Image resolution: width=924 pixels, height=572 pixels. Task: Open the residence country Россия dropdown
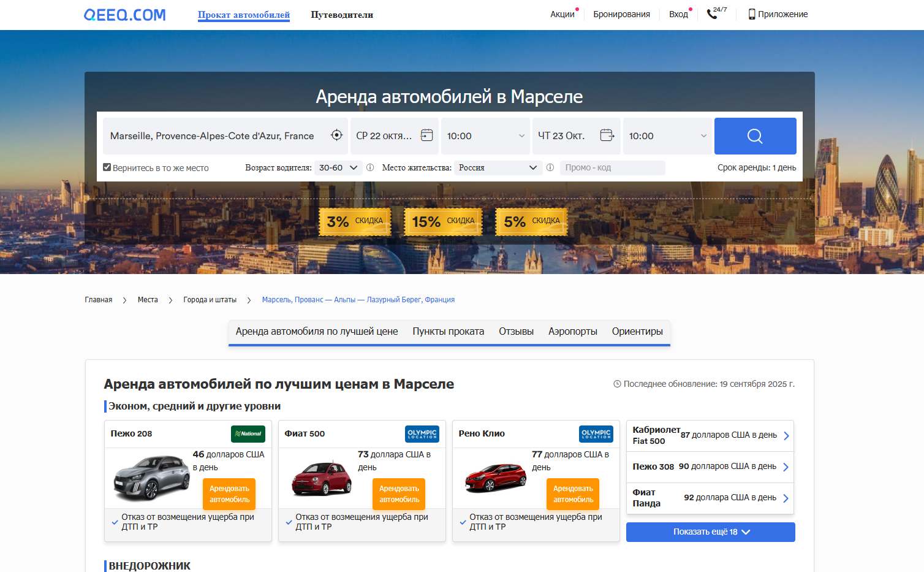pos(498,167)
